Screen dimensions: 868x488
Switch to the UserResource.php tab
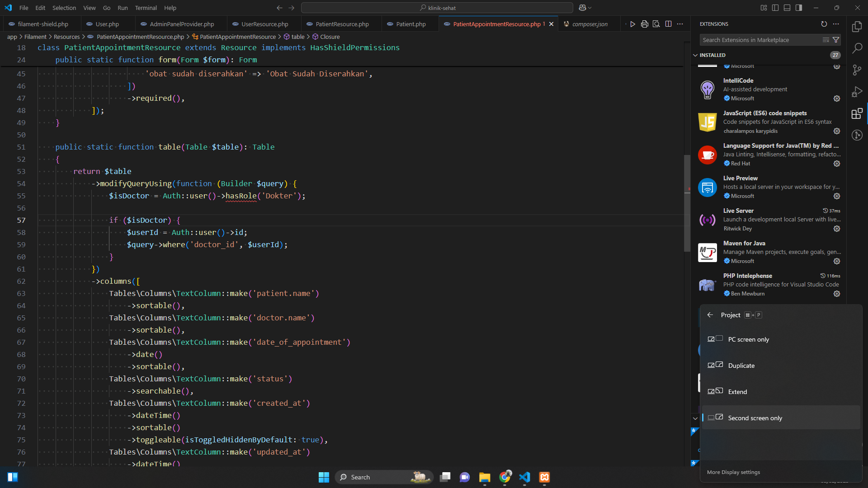264,24
